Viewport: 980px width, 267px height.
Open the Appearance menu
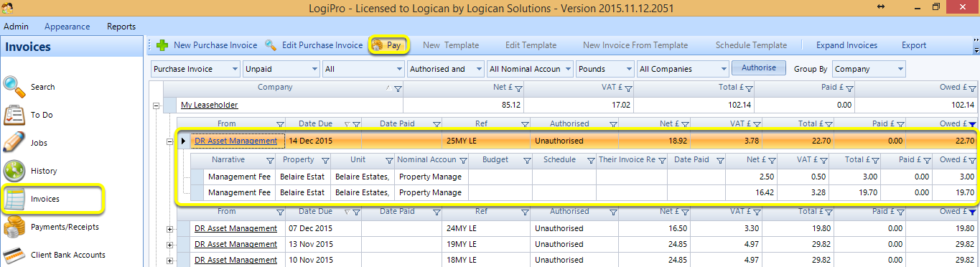(67, 27)
